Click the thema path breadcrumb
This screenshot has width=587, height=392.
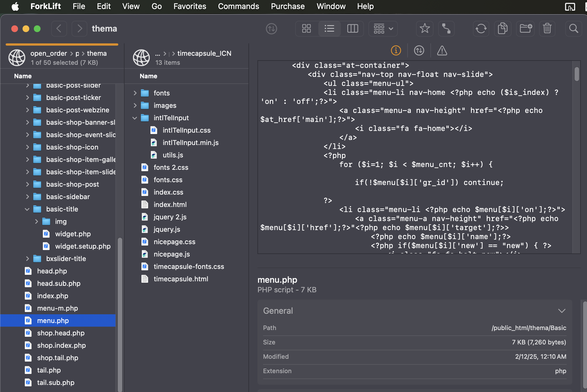(97, 53)
